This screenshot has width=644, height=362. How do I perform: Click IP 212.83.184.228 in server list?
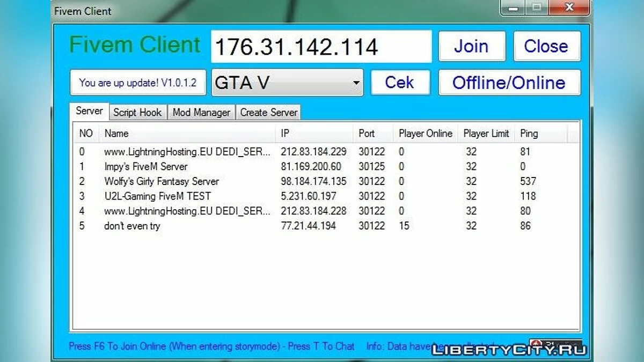coord(313,211)
